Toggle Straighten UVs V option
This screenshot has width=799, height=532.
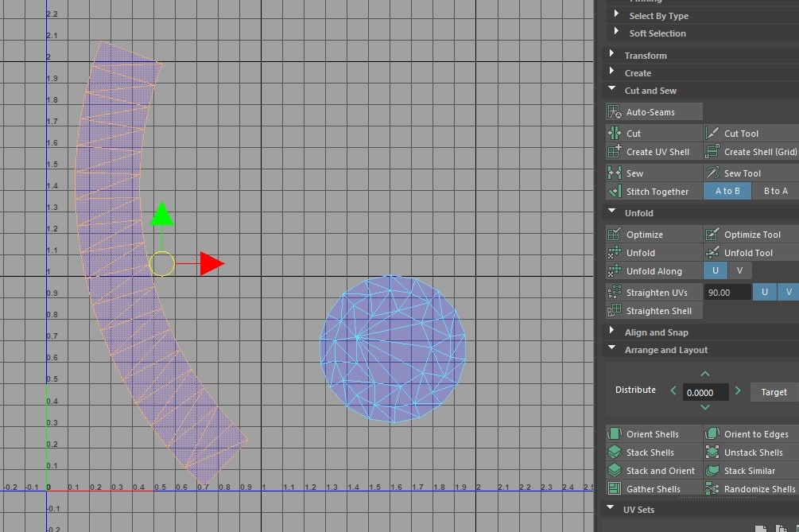789,292
